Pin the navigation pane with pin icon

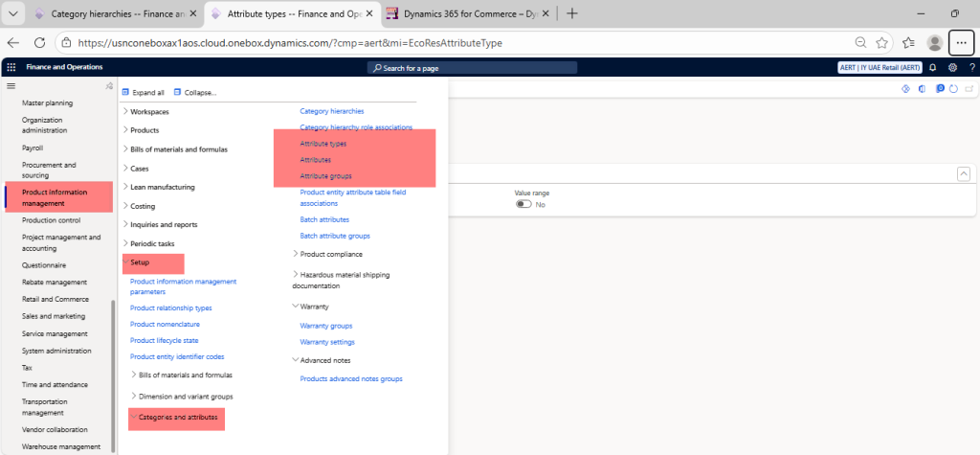point(109,86)
